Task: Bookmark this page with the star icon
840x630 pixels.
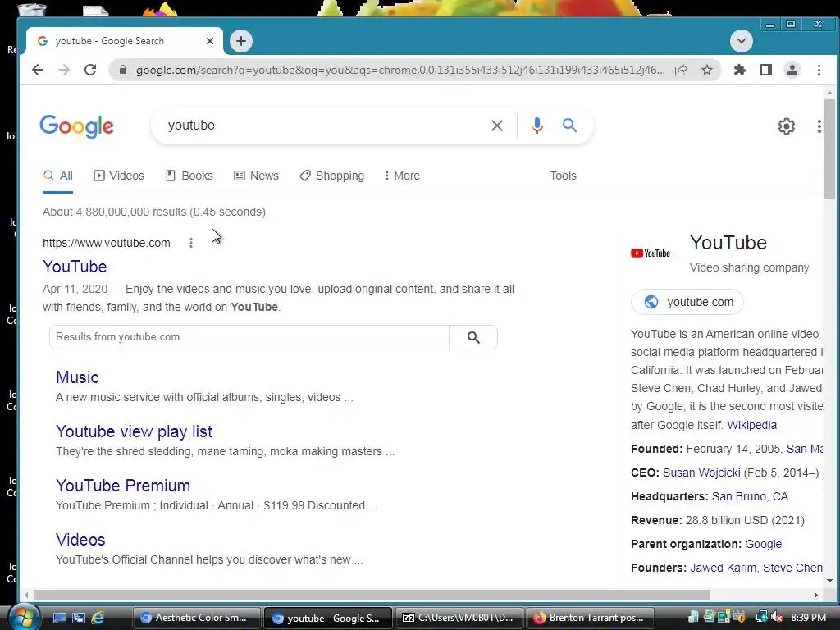Action: [x=707, y=70]
